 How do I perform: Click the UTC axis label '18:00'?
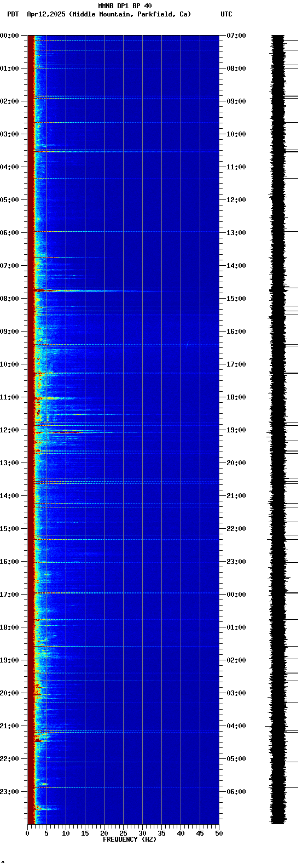coord(236,397)
